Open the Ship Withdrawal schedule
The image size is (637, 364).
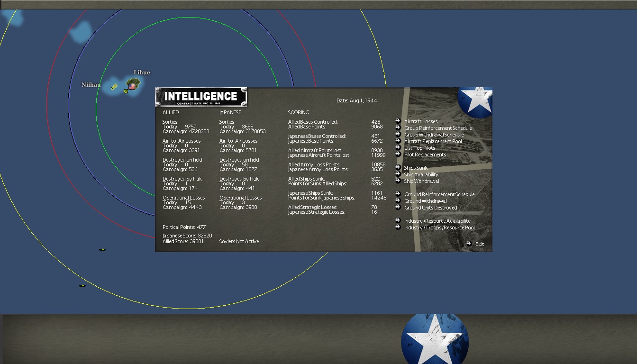pos(421,181)
